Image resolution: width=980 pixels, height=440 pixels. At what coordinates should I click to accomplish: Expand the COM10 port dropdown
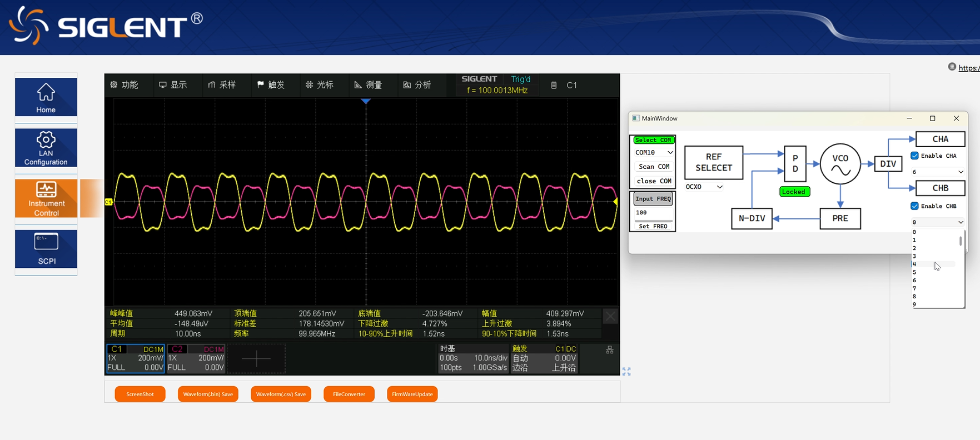(x=654, y=152)
